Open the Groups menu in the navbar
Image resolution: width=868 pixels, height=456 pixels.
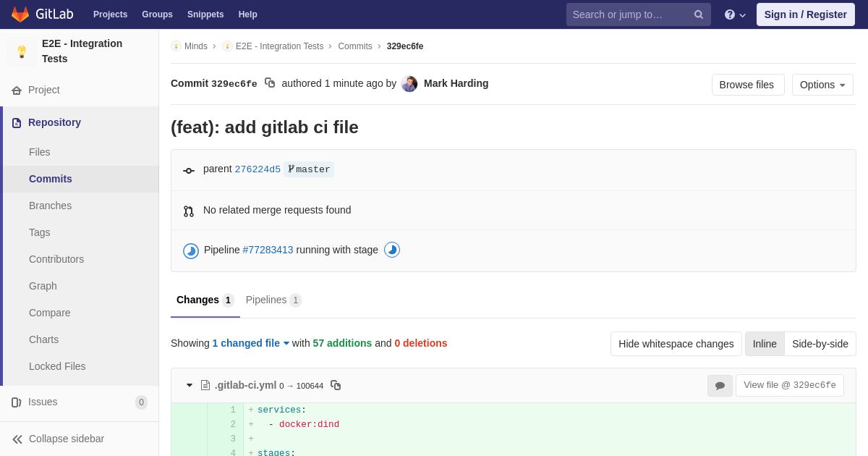pos(157,14)
